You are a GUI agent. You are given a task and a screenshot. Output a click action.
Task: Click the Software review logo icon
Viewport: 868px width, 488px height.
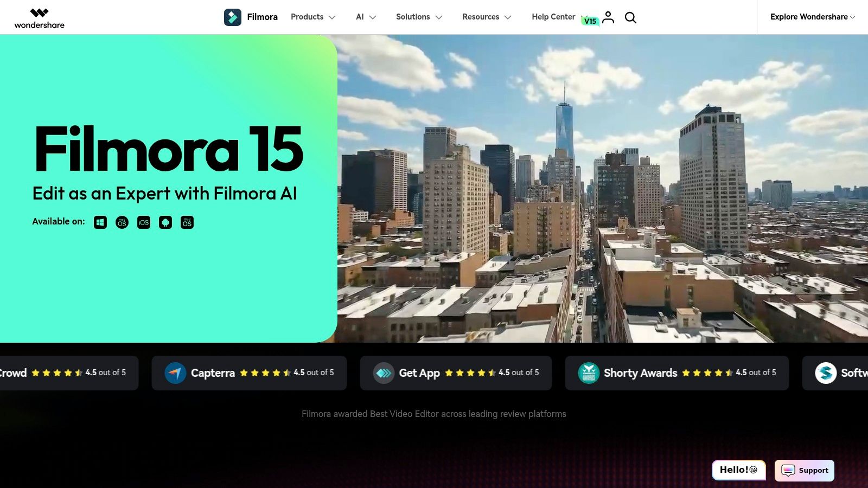click(826, 373)
